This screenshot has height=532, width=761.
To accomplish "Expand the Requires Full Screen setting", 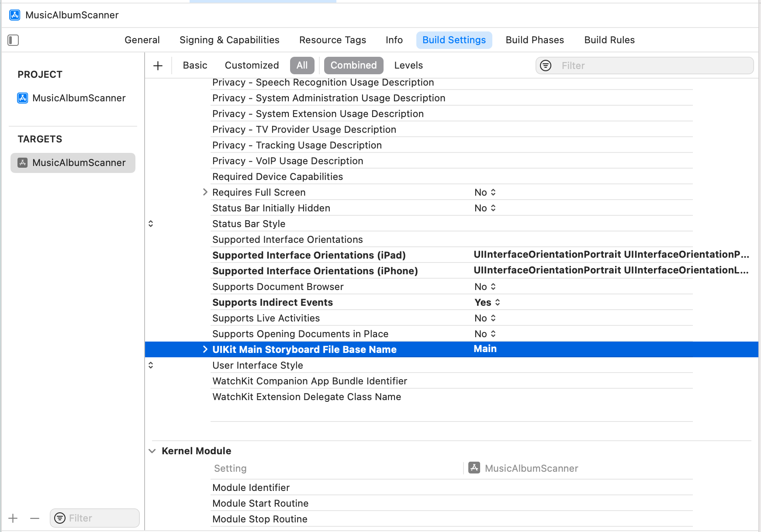I will 205,192.
